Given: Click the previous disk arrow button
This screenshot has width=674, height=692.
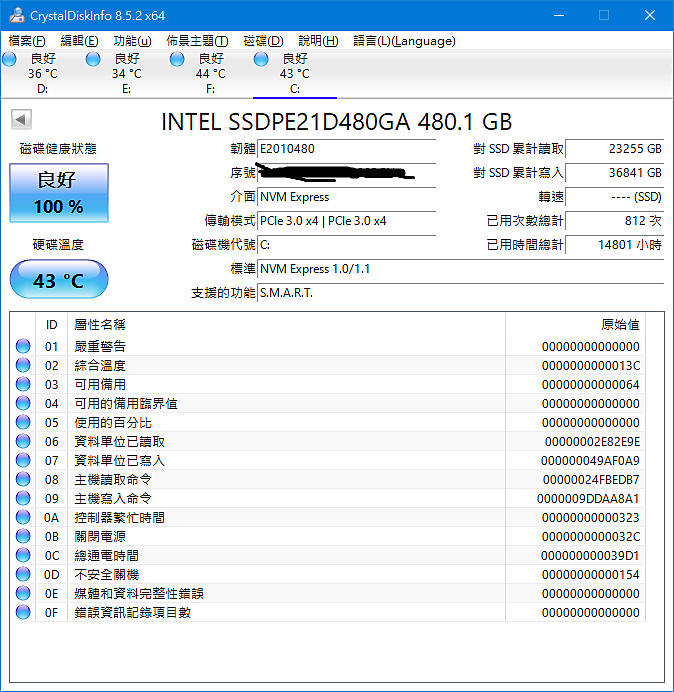Looking at the screenshot, I should 21,120.
